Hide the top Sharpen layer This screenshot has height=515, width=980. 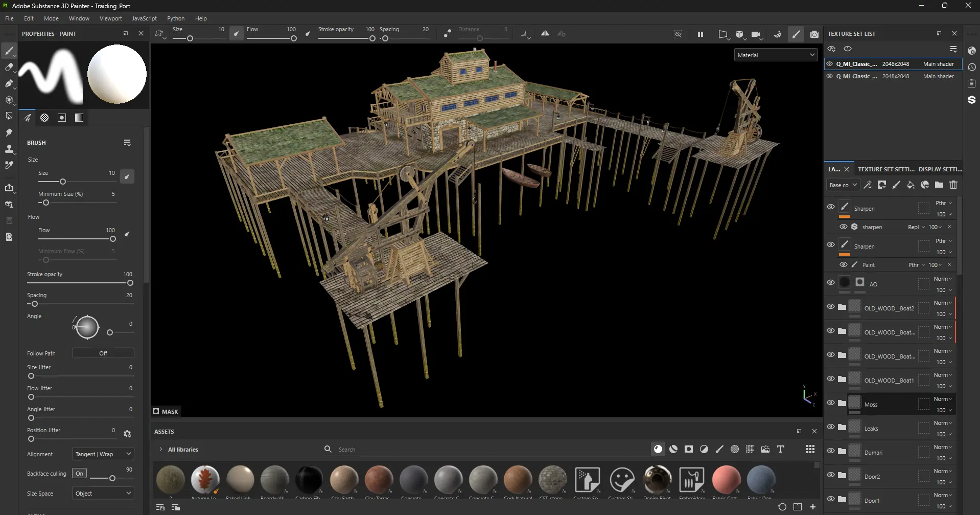coord(831,207)
